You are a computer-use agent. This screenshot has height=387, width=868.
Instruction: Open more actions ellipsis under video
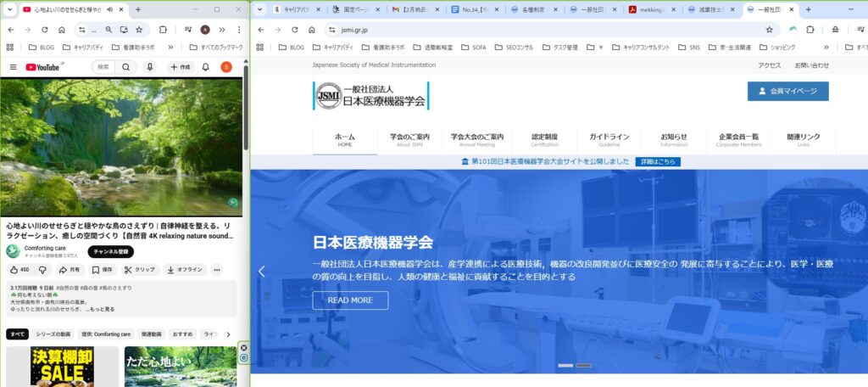[x=217, y=270]
